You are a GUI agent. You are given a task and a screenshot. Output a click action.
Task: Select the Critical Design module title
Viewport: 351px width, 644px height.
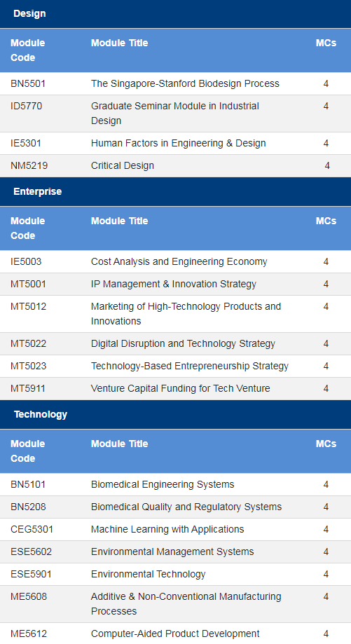pos(123,166)
